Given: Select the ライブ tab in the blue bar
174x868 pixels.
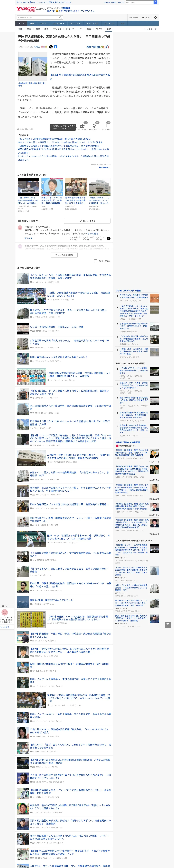Looking at the screenshot, I should (43, 24).
